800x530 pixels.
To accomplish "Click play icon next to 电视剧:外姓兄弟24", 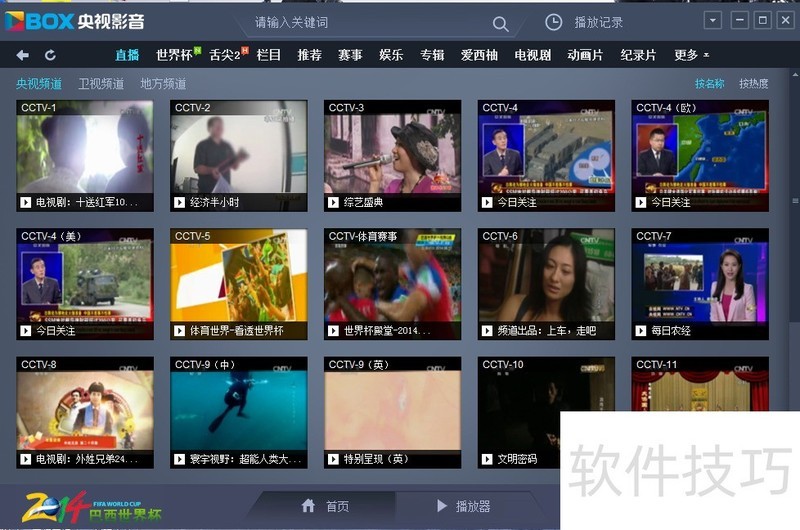I will (x=26, y=459).
